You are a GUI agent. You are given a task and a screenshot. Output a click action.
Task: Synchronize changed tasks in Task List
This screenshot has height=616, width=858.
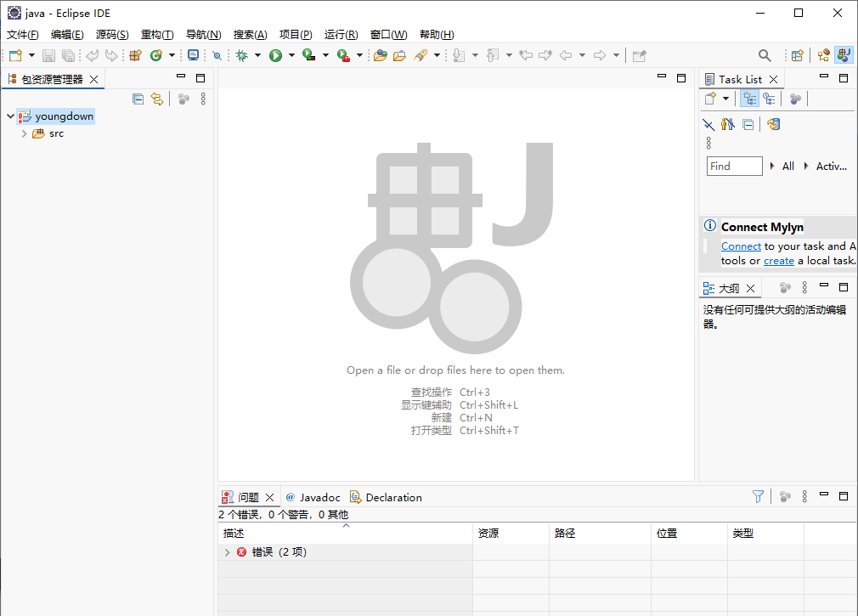(773, 125)
